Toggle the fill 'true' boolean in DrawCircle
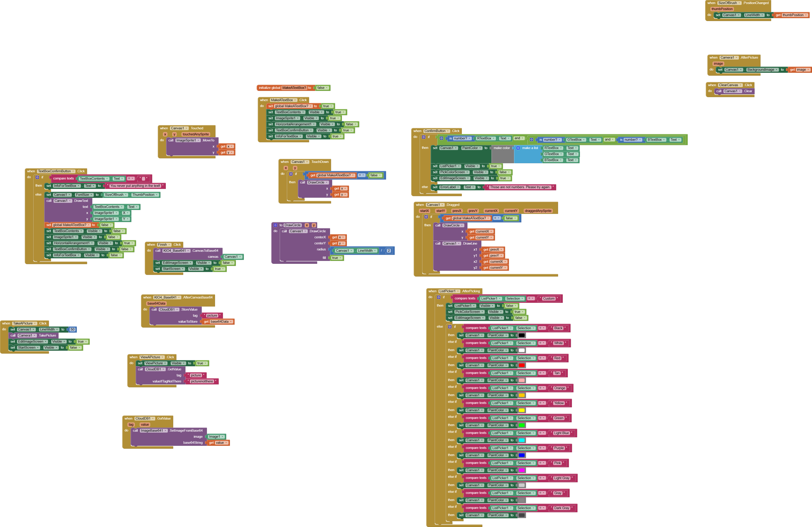Image resolution: width=812 pixels, height=527 pixels. pyautogui.click(x=335, y=258)
